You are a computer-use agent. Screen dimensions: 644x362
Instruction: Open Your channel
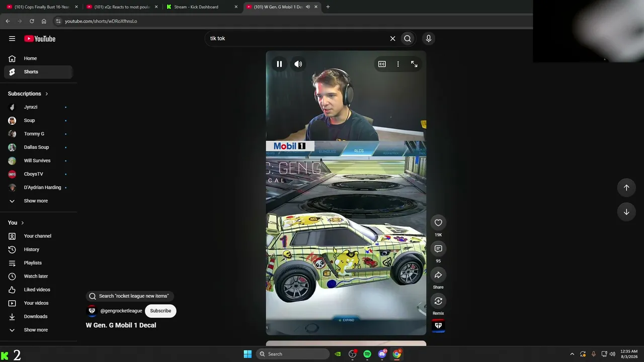pos(38,236)
